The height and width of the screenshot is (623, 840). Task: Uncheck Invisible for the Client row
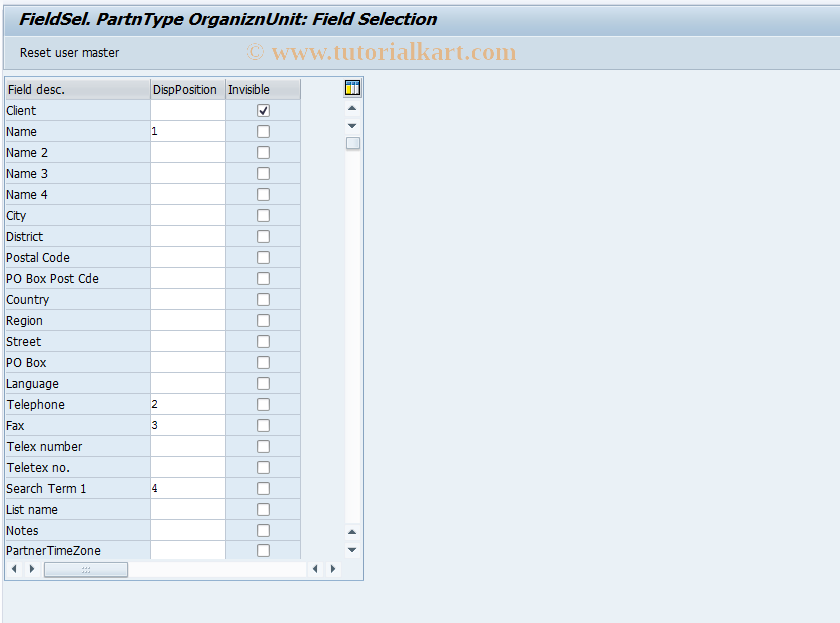click(x=263, y=110)
